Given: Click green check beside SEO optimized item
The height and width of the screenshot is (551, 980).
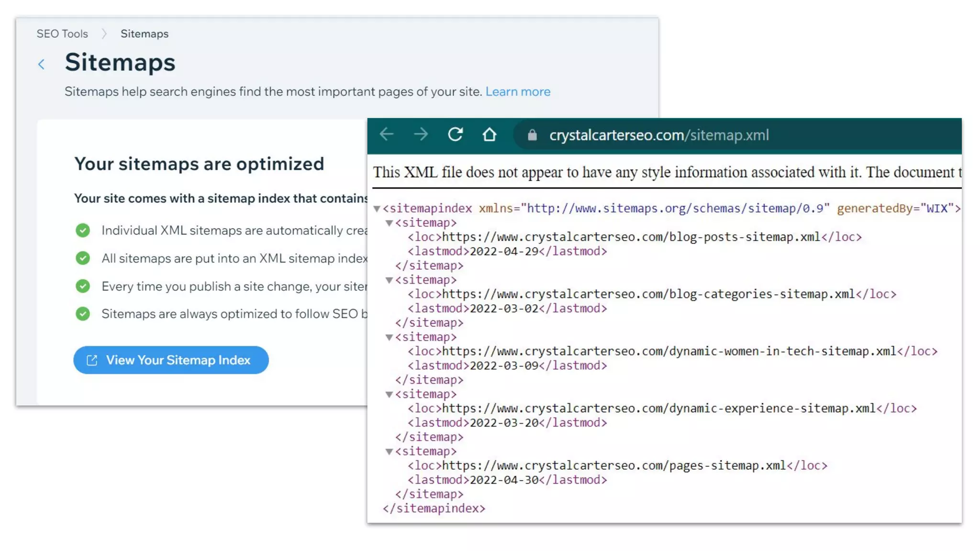Looking at the screenshot, I should 83,314.
